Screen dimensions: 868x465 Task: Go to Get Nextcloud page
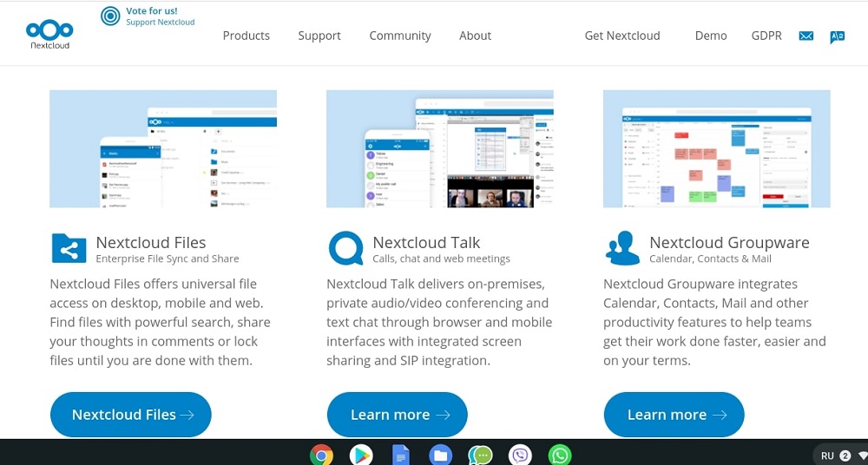click(x=622, y=36)
